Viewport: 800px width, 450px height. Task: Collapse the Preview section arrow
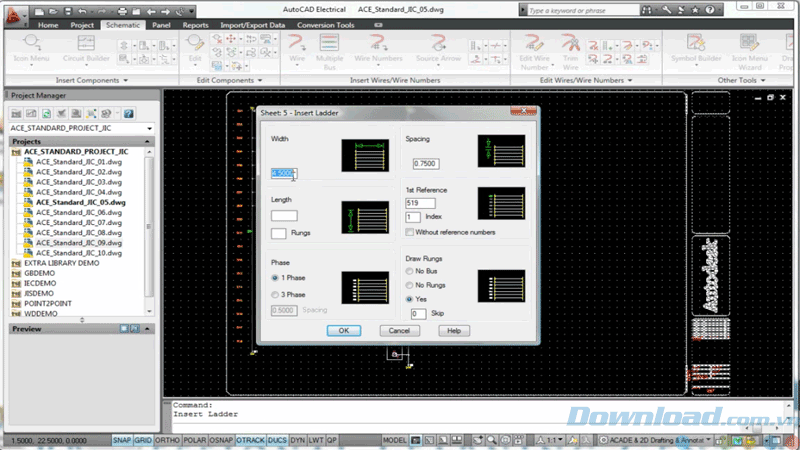(147, 329)
